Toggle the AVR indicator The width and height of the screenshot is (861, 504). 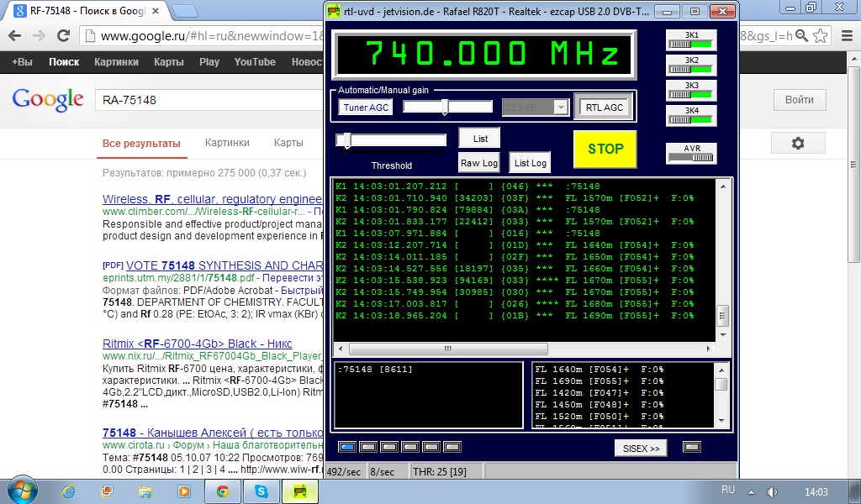coord(691,153)
